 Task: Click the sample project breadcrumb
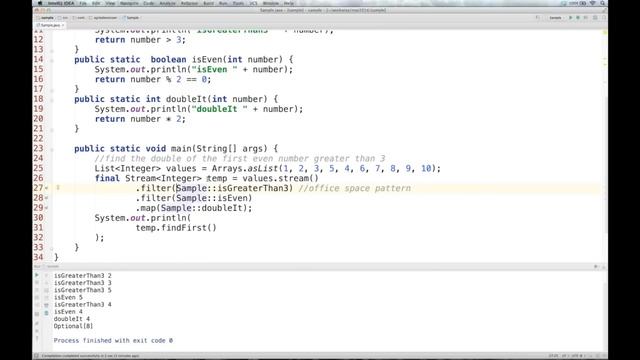(45, 18)
